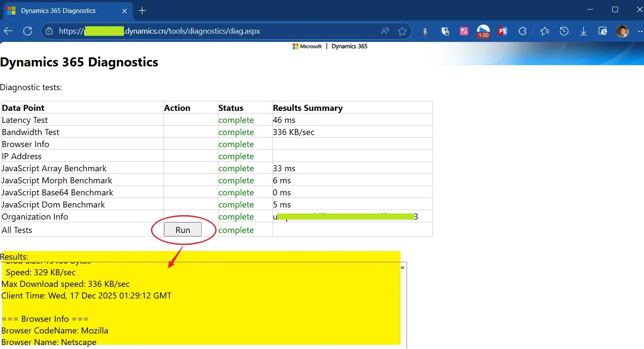Click the Internet Explorer mode icon
The height and width of the screenshot is (349, 644).
603,31
